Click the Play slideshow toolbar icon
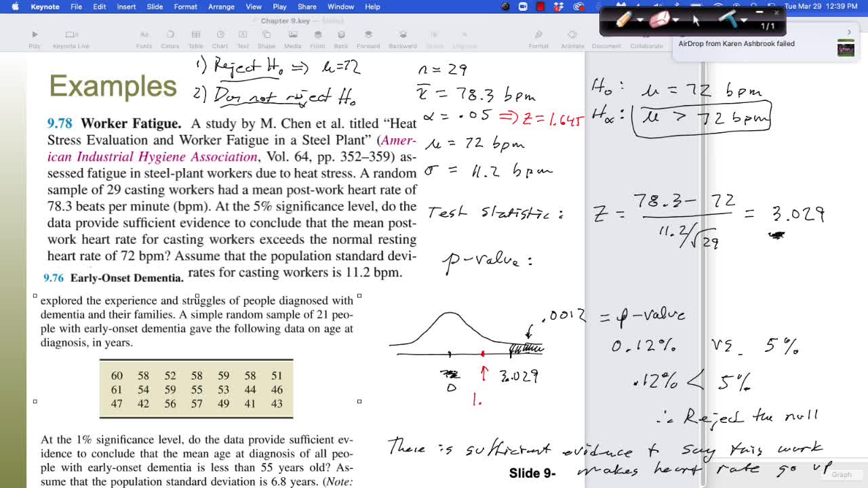The image size is (868, 488). click(x=35, y=39)
